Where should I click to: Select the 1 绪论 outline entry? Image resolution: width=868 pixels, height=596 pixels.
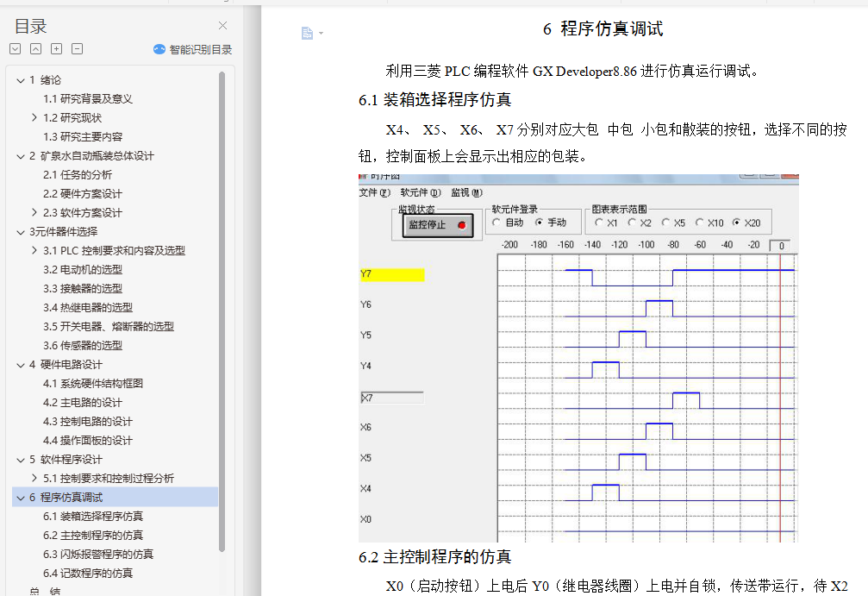(46, 79)
